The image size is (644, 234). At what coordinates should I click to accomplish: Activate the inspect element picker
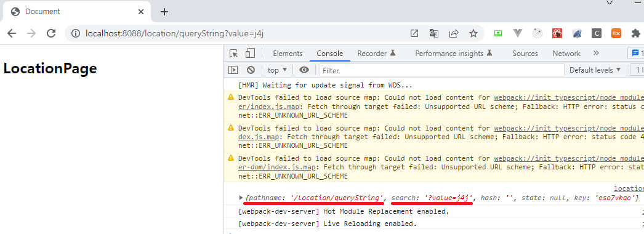(x=234, y=54)
